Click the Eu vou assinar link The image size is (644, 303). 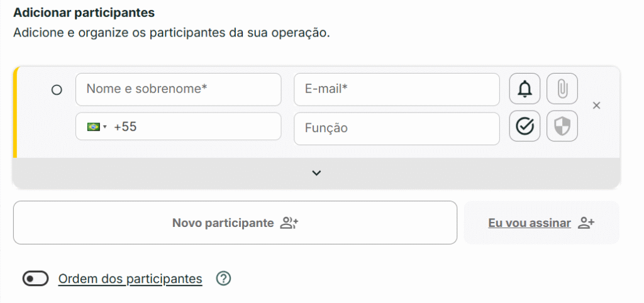pyautogui.click(x=530, y=223)
